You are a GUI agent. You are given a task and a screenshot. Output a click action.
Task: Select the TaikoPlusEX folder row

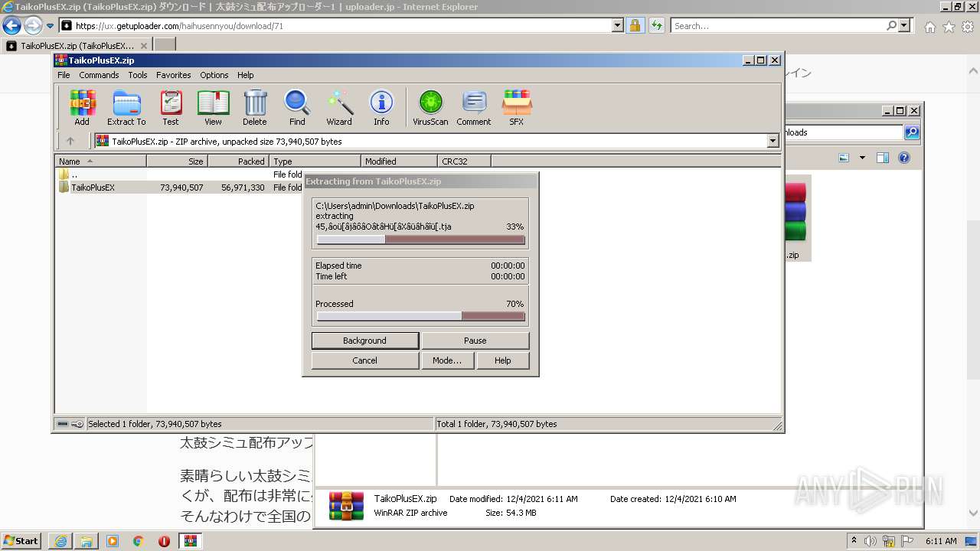pos(179,187)
